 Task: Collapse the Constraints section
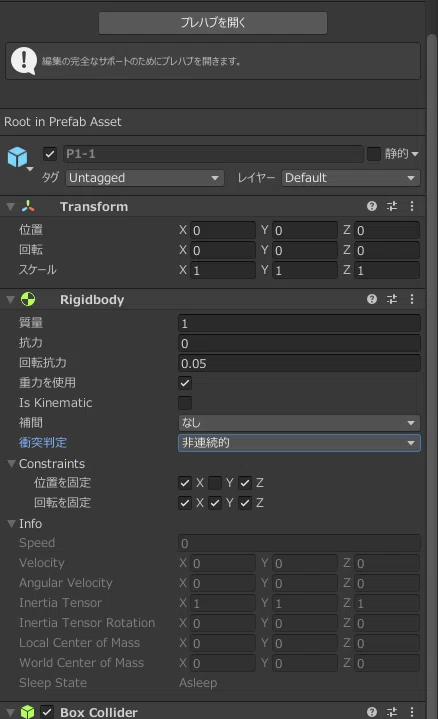(x=11, y=464)
